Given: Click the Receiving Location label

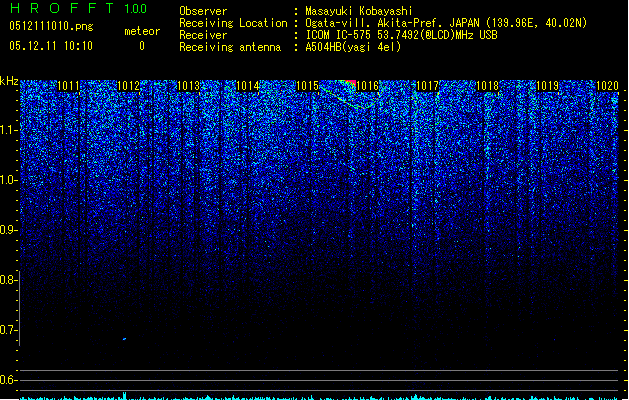Looking at the screenshot, I should (233, 23).
